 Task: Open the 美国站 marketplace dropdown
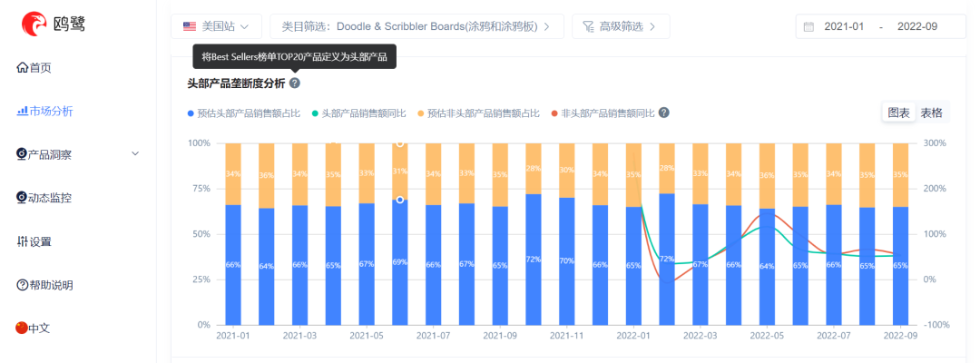(216, 26)
